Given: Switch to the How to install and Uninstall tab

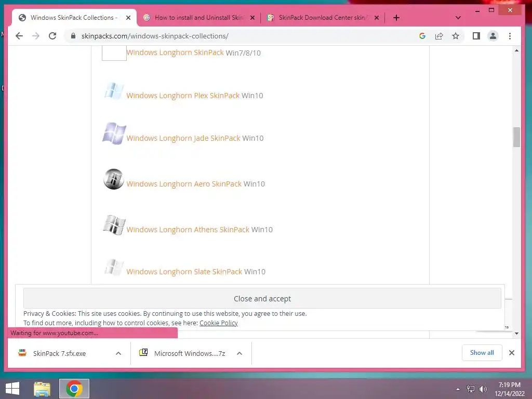Looking at the screenshot, I should click(199, 18).
